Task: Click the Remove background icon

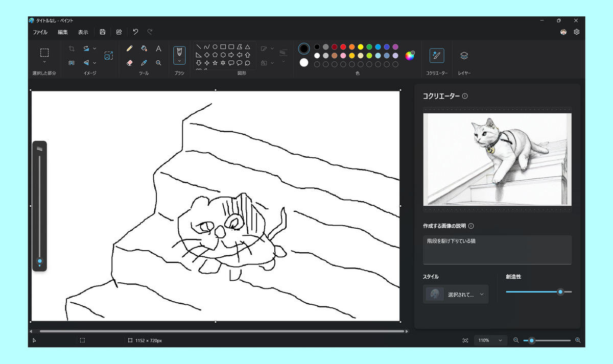Action: tap(72, 62)
